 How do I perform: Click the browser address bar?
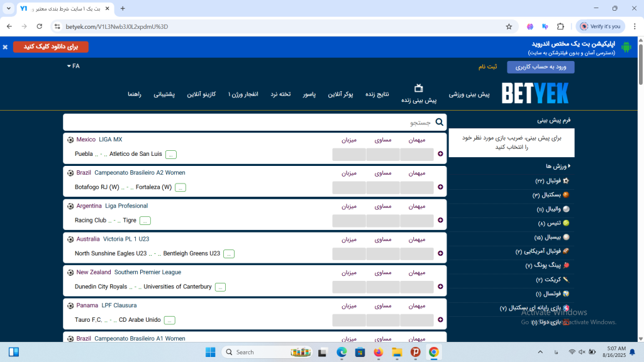click(284, 26)
